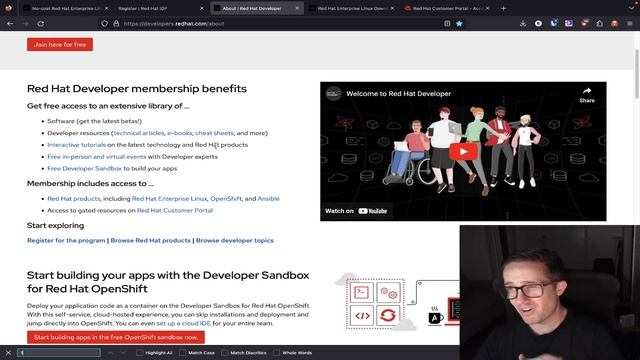Close the find bar
The image size is (640, 360).
click(8, 352)
